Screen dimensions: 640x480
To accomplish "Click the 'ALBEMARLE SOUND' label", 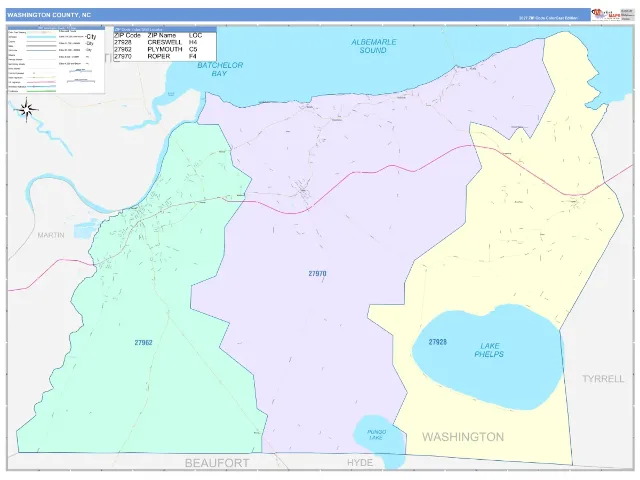I will [373, 46].
